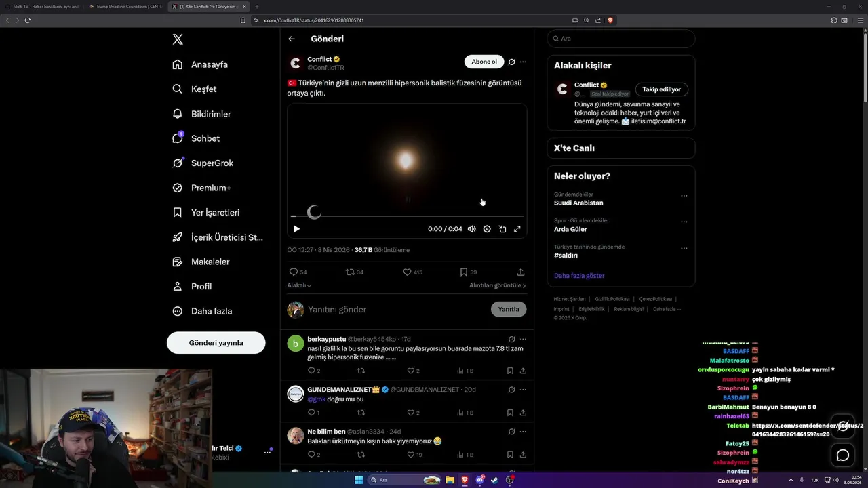
Task: Open the Grok floating button
Action: point(843,426)
